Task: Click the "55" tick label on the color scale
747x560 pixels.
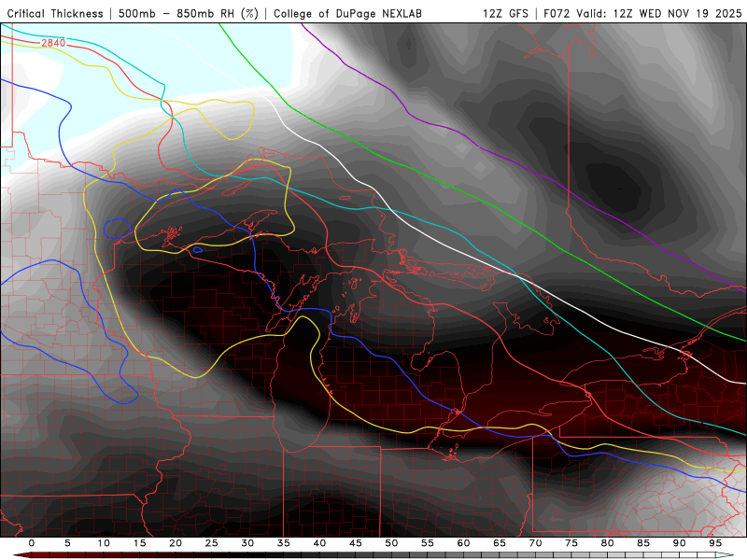Action: tap(428, 543)
